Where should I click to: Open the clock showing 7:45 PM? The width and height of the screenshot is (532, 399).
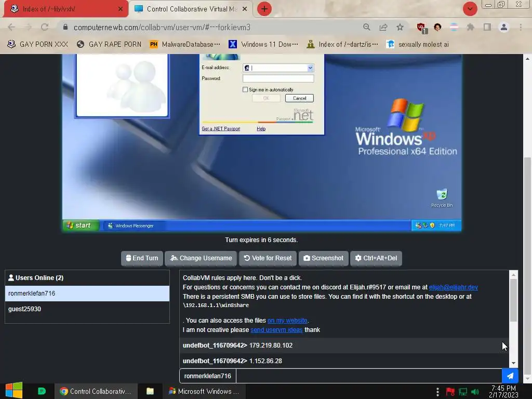point(503,391)
